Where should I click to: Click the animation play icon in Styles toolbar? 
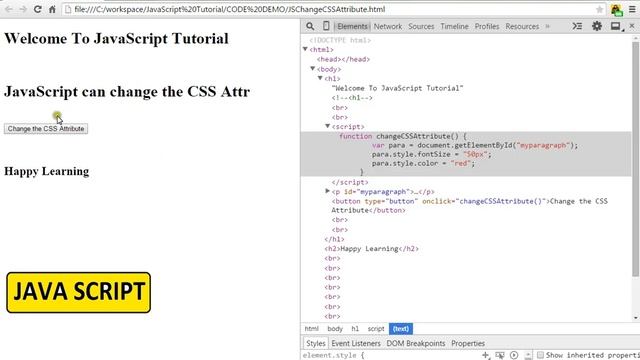tap(514, 356)
